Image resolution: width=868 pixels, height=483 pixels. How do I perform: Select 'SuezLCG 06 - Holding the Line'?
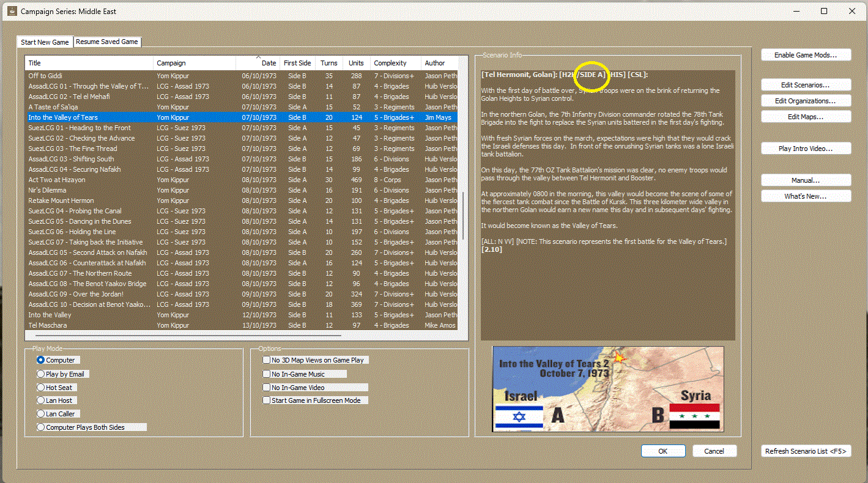(x=242, y=232)
